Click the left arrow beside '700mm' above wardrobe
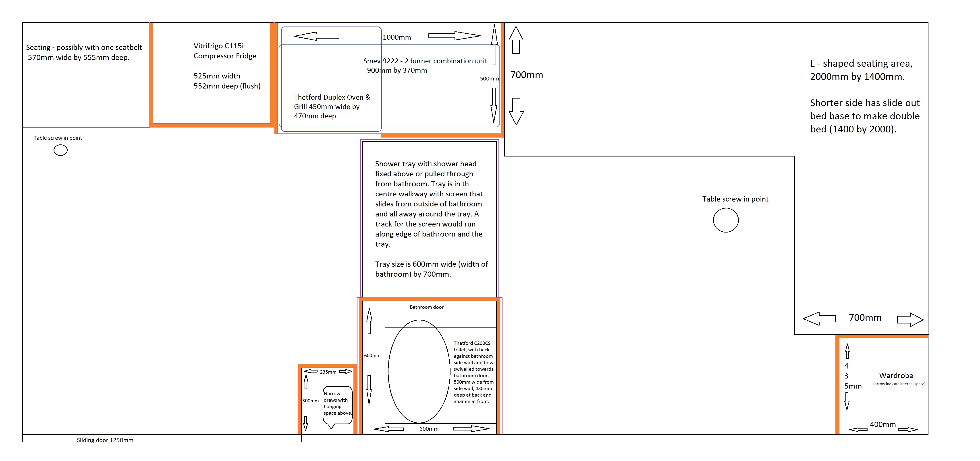Image resolution: width=980 pixels, height=461 pixels. pos(819,319)
